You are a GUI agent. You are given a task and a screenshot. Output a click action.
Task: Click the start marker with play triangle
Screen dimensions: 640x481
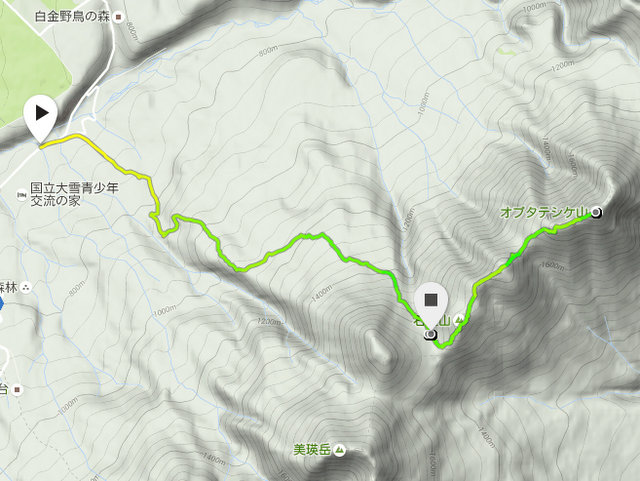point(40,118)
